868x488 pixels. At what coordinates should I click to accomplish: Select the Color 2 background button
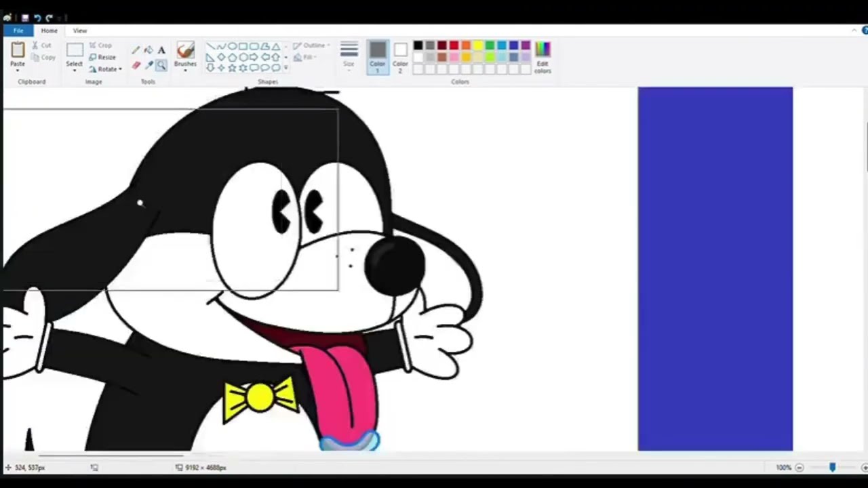point(400,57)
